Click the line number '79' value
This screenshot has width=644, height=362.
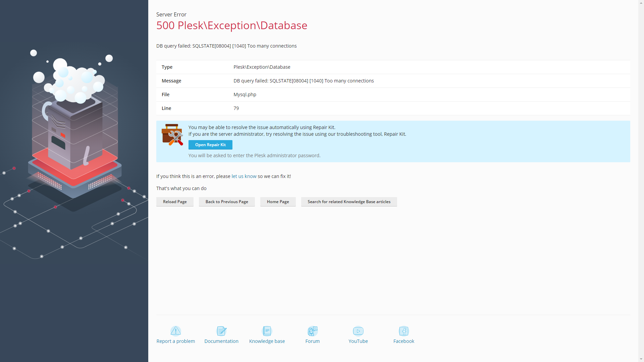click(236, 108)
